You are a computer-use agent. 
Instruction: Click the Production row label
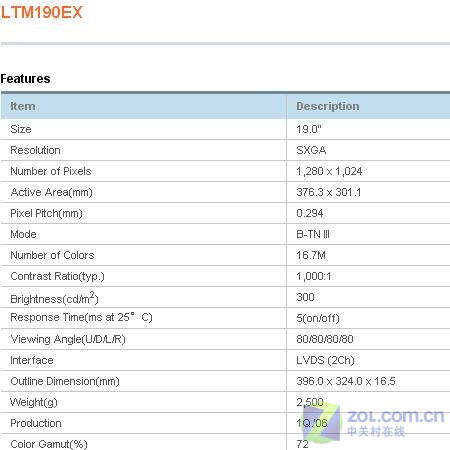(36, 423)
